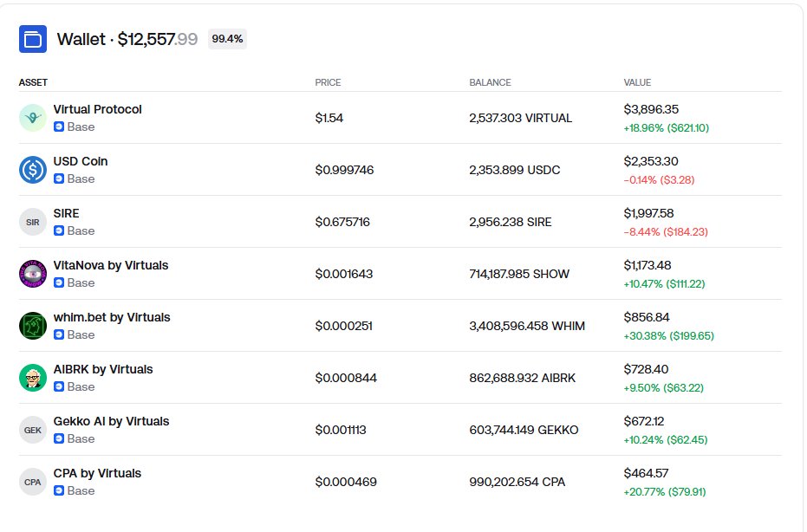Click Base chain icon under USD Coin

[x=59, y=178]
